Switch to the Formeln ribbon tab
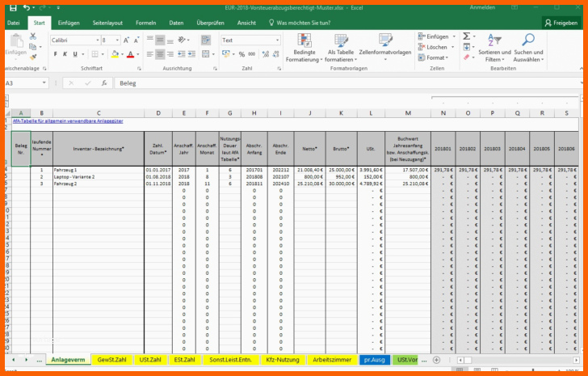Viewport: 588px width, 376px height. (x=146, y=23)
